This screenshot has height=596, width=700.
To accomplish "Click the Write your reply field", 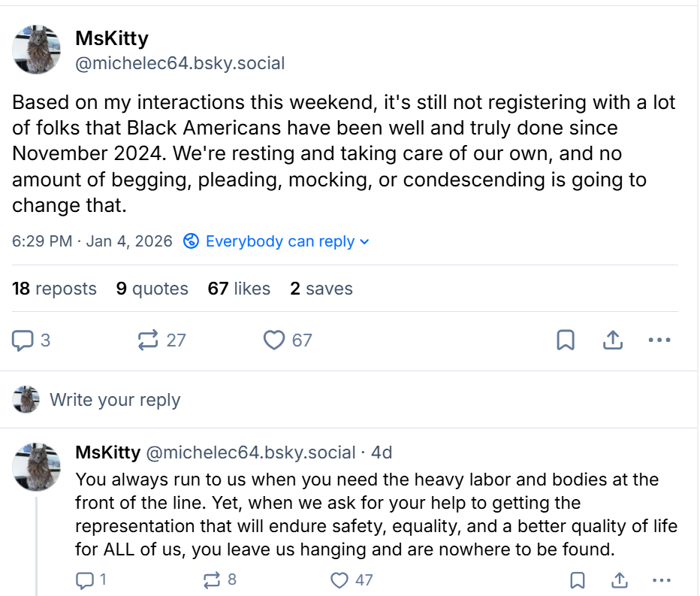I will click(114, 400).
